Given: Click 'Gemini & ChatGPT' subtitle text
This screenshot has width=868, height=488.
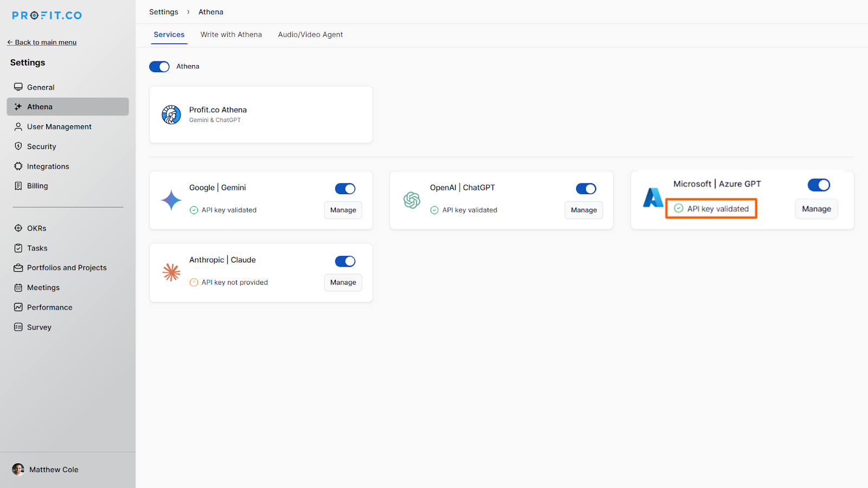Looking at the screenshot, I should click(215, 120).
